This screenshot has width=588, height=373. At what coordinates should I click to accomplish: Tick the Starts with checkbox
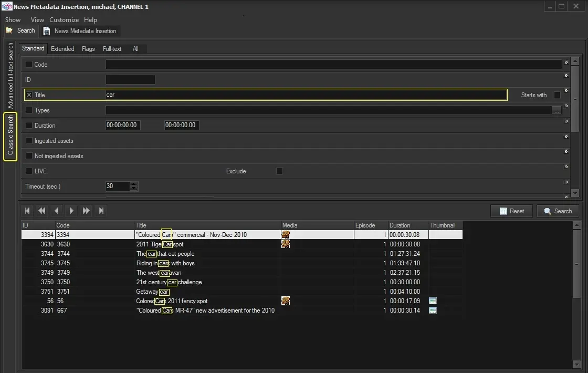click(557, 95)
